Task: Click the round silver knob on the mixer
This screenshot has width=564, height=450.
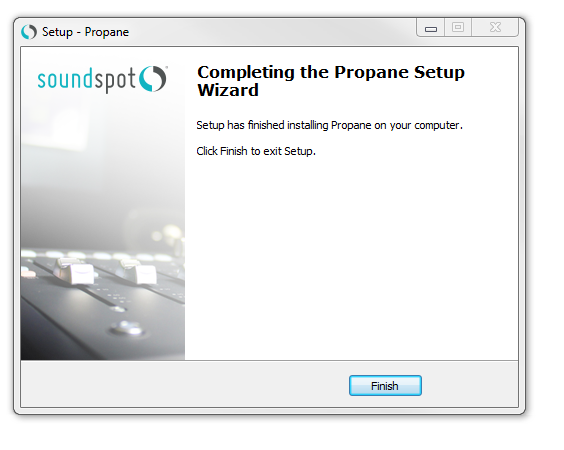Action: pos(126,327)
